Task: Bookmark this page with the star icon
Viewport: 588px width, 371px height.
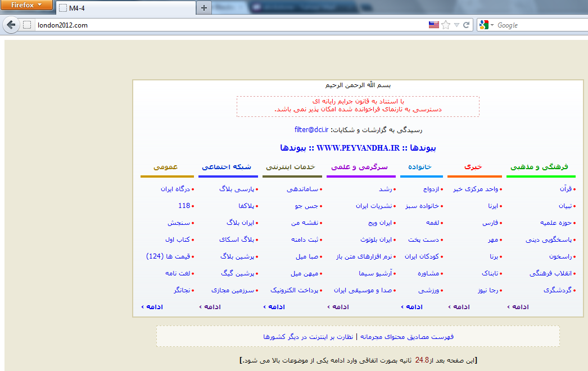Action: (x=446, y=25)
